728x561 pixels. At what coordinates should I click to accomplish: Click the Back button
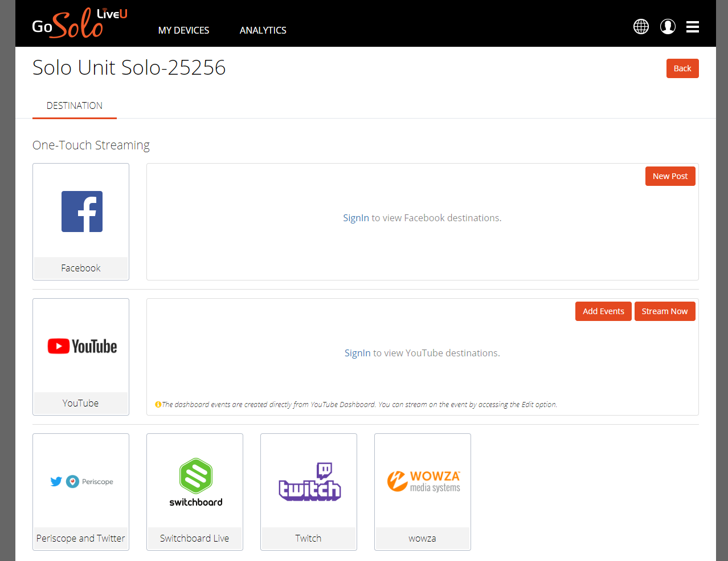coord(682,68)
